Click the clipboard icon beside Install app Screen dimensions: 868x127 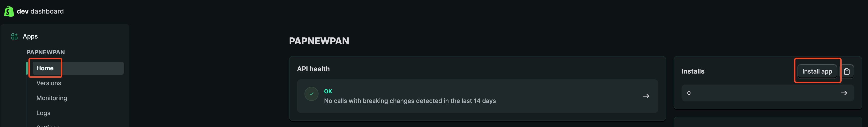pyautogui.click(x=847, y=71)
